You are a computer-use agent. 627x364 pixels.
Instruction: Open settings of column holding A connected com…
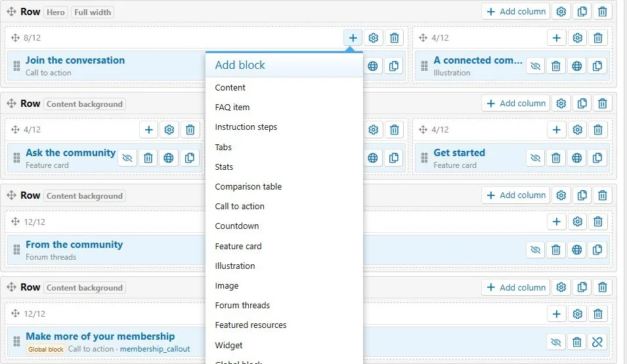click(577, 37)
